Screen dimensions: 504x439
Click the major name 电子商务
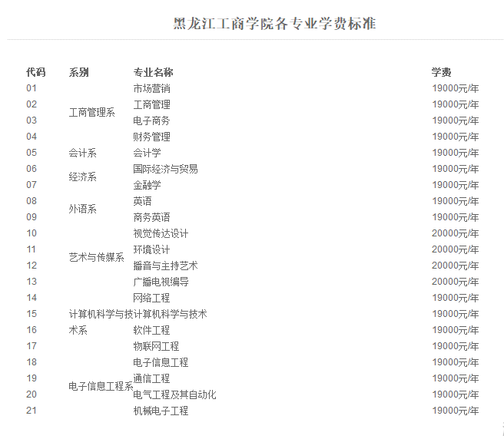(x=151, y=120)
